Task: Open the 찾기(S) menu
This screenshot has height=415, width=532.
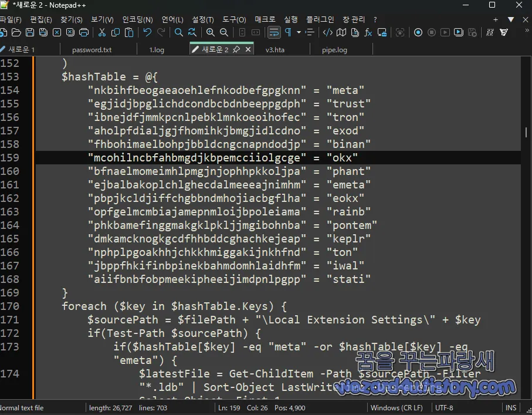Action: pos(71,20)
